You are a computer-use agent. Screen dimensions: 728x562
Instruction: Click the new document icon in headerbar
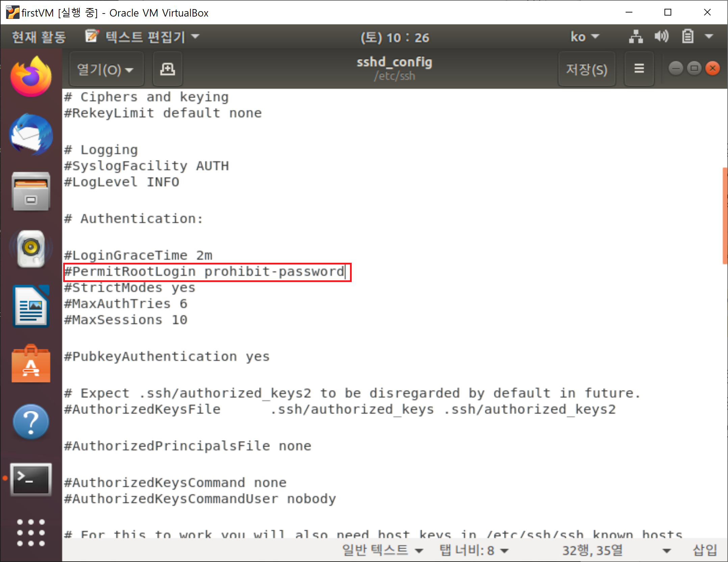[x=167, y=69]
